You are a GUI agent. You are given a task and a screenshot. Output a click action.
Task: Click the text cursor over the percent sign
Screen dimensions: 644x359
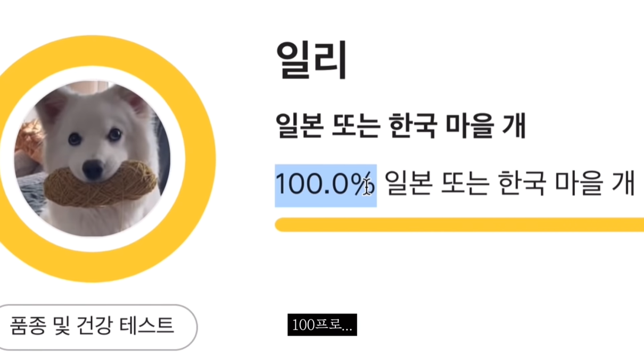[x=367, y=186]
